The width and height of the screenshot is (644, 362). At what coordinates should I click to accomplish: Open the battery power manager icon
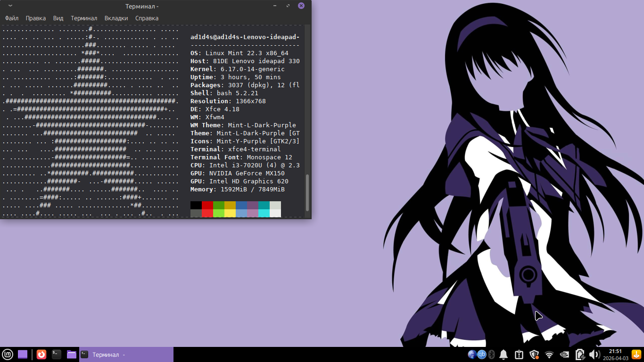pos(580,354)
